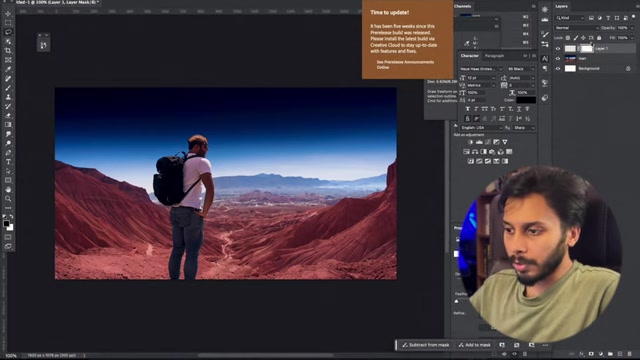Viewport: 640px width, 360px height.
Task: Swap foreground and background colors
Action: (11, 216)
